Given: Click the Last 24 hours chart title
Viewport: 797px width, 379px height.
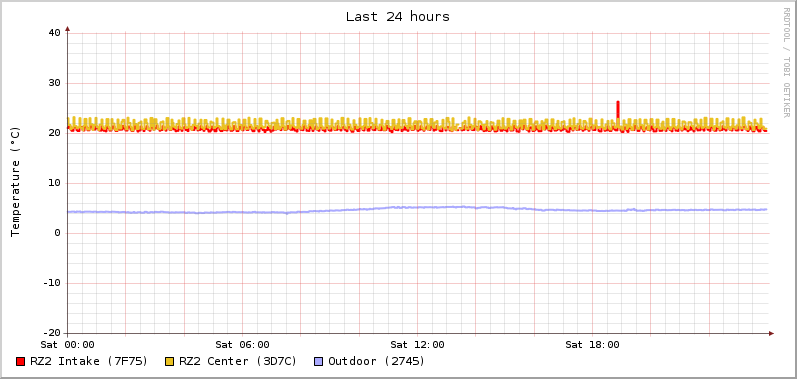Looking at the screenshot, I should click(x=397, y=16).
